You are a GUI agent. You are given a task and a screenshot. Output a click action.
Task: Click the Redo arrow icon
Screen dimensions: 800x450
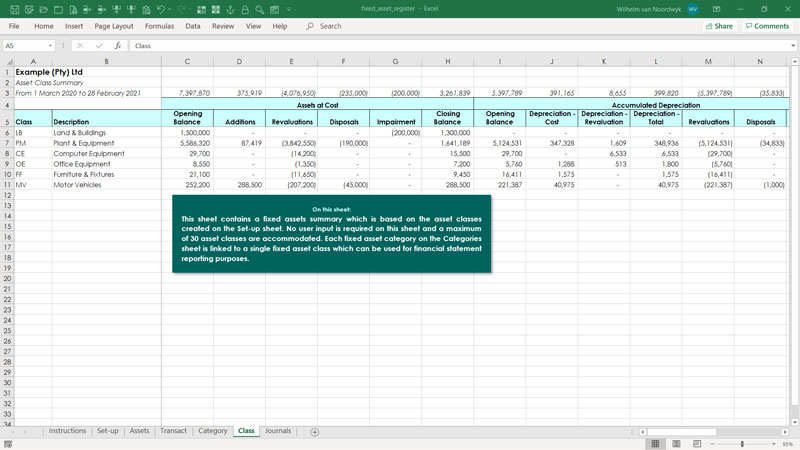tap(182, 10)
